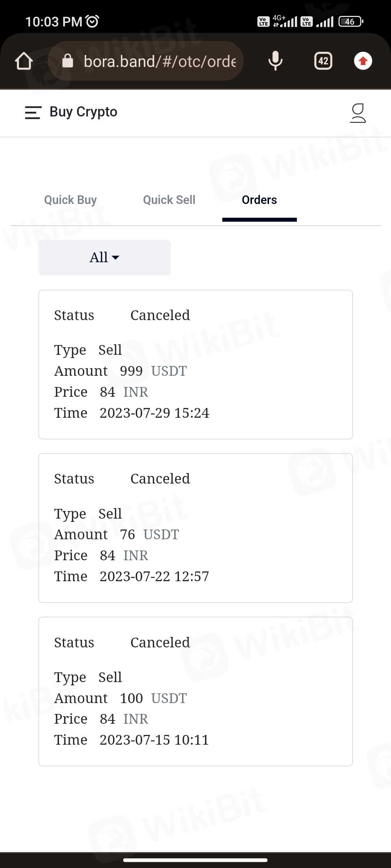Select the Orders tab
The image size is (391, 868).
pyautogui.click(x=259, y=200)
